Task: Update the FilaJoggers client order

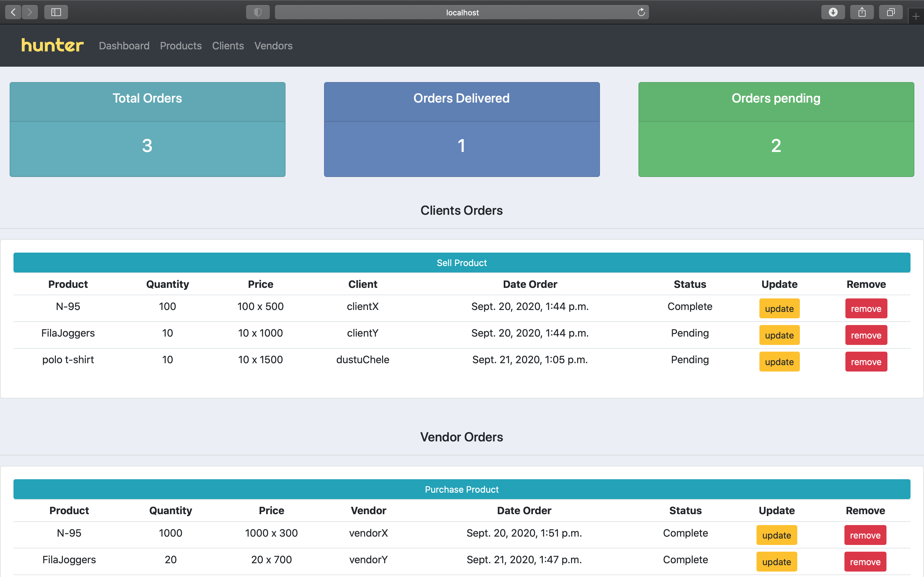Action: coord(779,335)
